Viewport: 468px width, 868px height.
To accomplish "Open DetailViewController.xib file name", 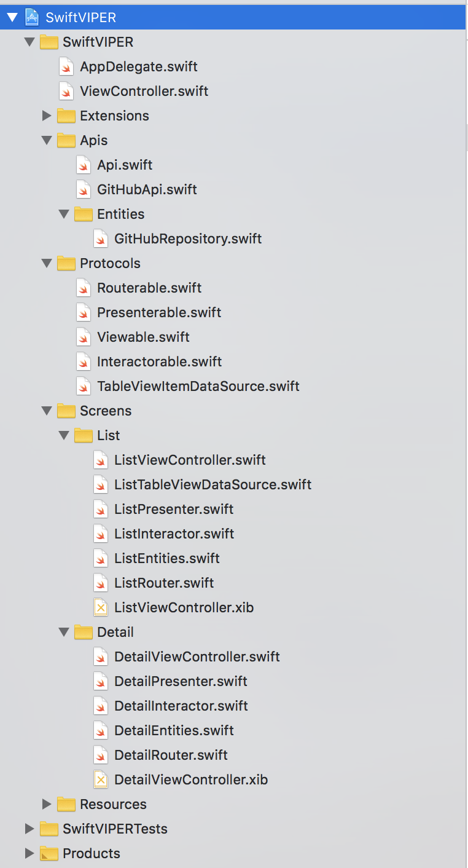I will point(191,779).
